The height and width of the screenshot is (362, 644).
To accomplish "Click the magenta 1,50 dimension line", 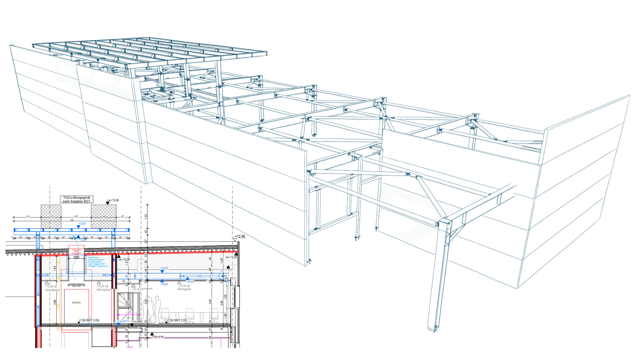I will (128, 315).
